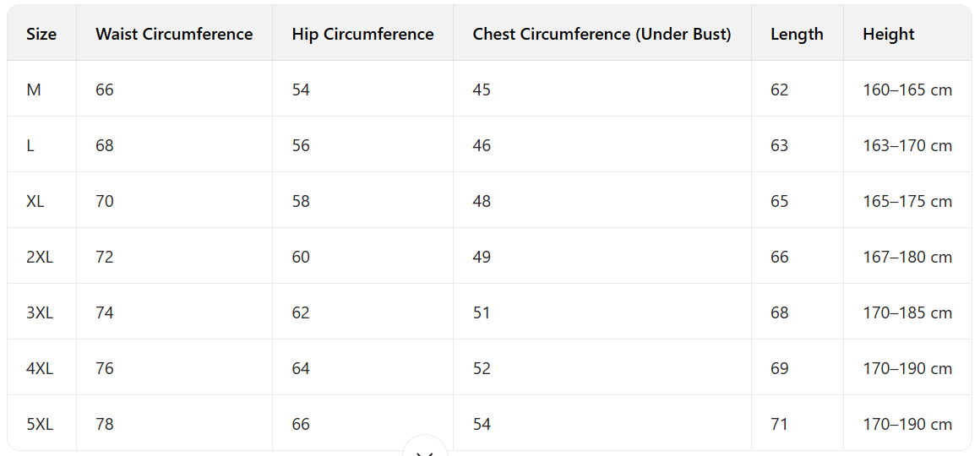Click the 3XL size row label

point(40,312)
